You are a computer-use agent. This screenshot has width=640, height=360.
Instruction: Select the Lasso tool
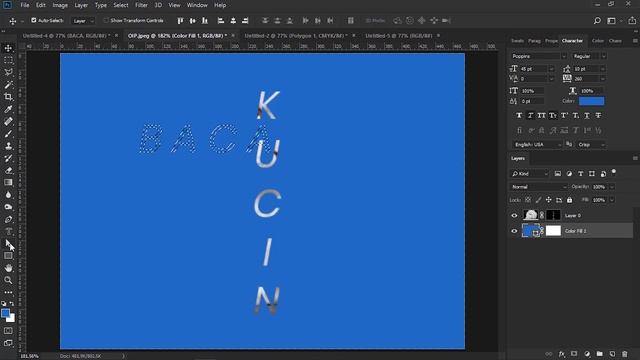coord(8,73)
